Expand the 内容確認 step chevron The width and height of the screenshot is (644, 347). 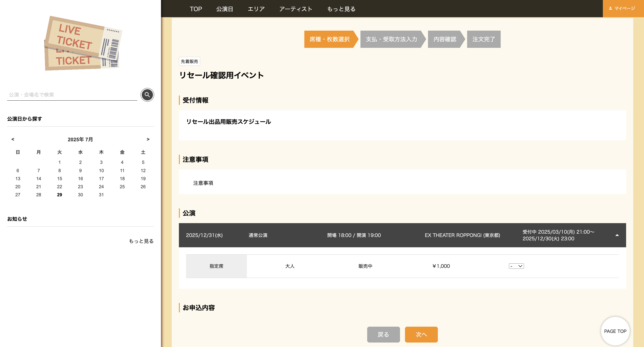445,39
